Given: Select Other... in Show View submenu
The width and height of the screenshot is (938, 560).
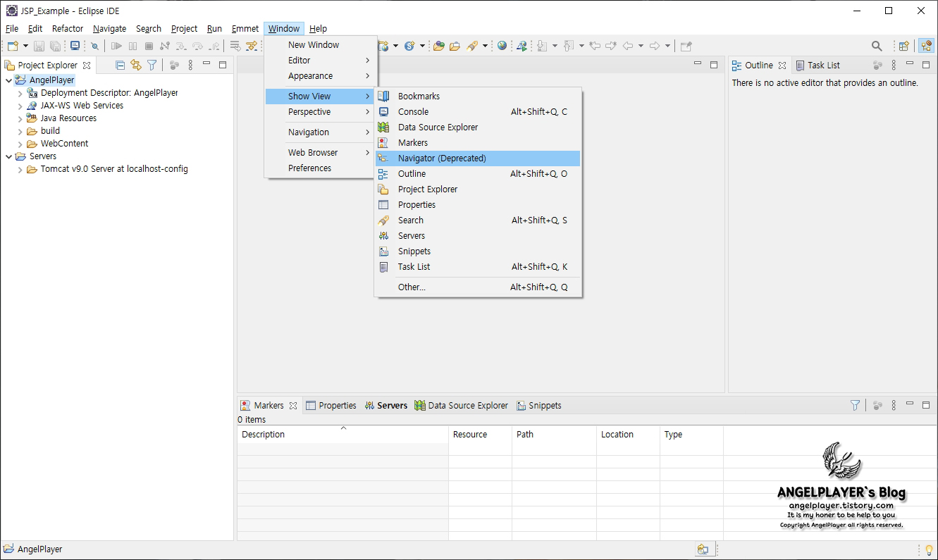Looking at the screenshot, I should coord(478,287).
